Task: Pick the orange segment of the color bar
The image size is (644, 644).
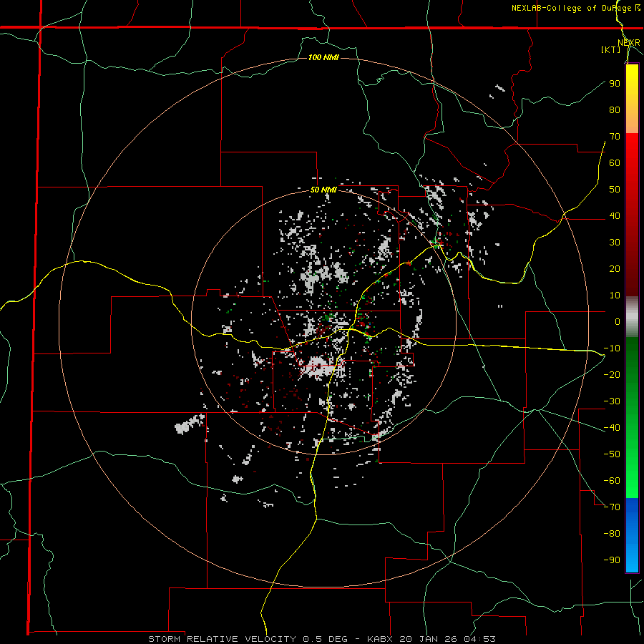Action: (632, 121)
